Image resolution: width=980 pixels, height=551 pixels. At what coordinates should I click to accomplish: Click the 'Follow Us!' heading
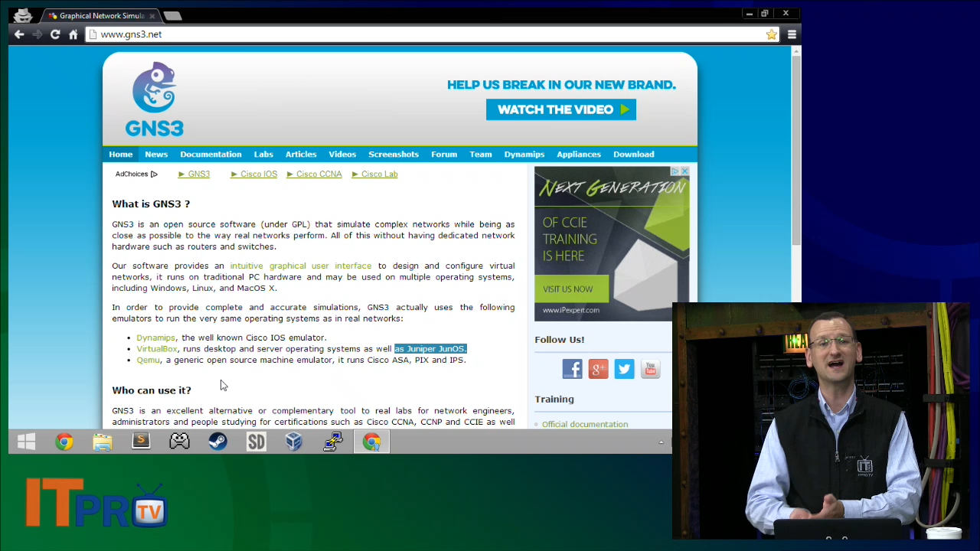point(560,340)
